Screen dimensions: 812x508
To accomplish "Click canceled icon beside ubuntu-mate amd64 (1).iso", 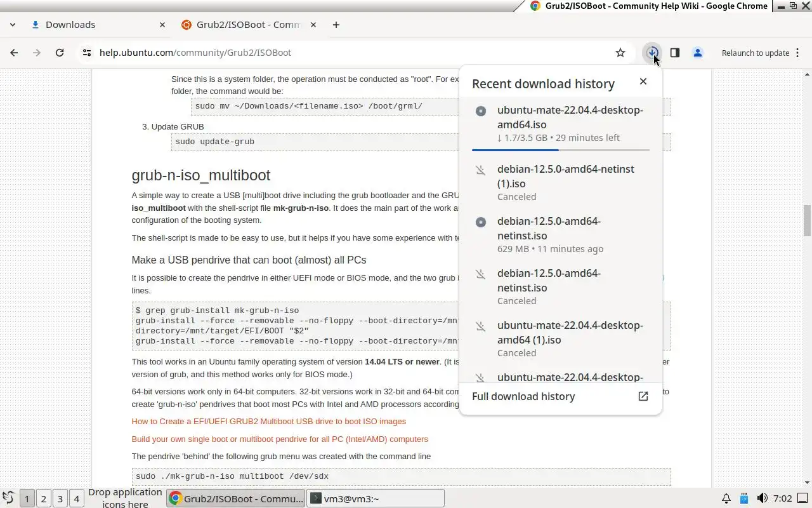I will [x=481, y=326].
